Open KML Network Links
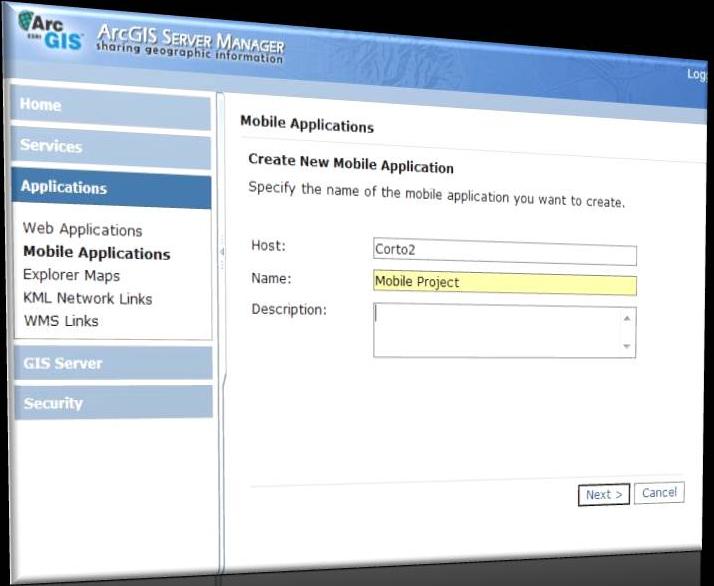The height and width of the screenshot is (586, 714). pyautogui.click(x=87, y=298)
